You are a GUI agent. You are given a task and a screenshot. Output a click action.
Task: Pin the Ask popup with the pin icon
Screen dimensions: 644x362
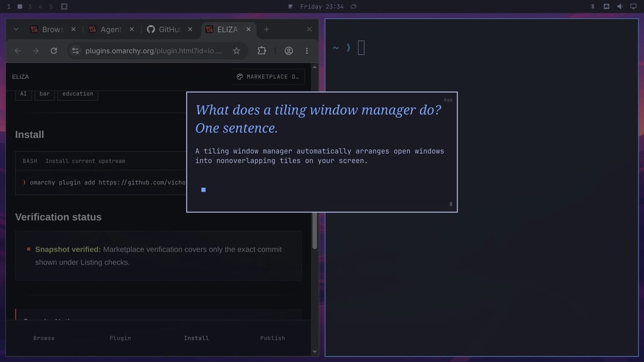point(451,204)
